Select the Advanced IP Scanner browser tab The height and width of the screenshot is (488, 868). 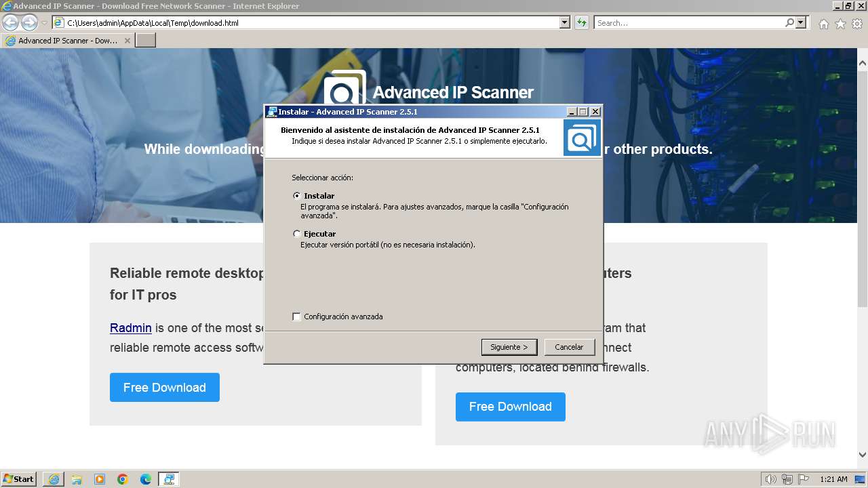pyautogui.click(x=68, y=41)
